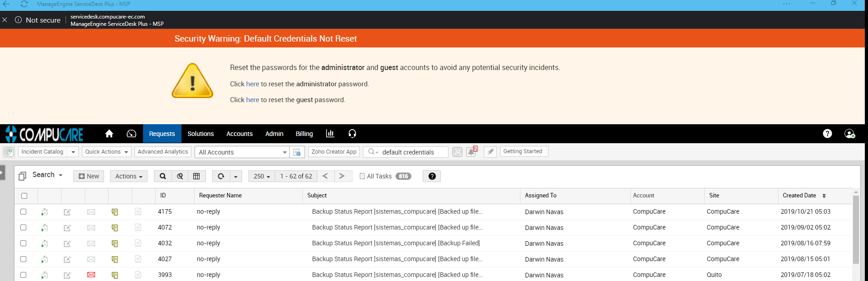Click the mail icon for request 4175
868x281 pixels.
(91, 212)
